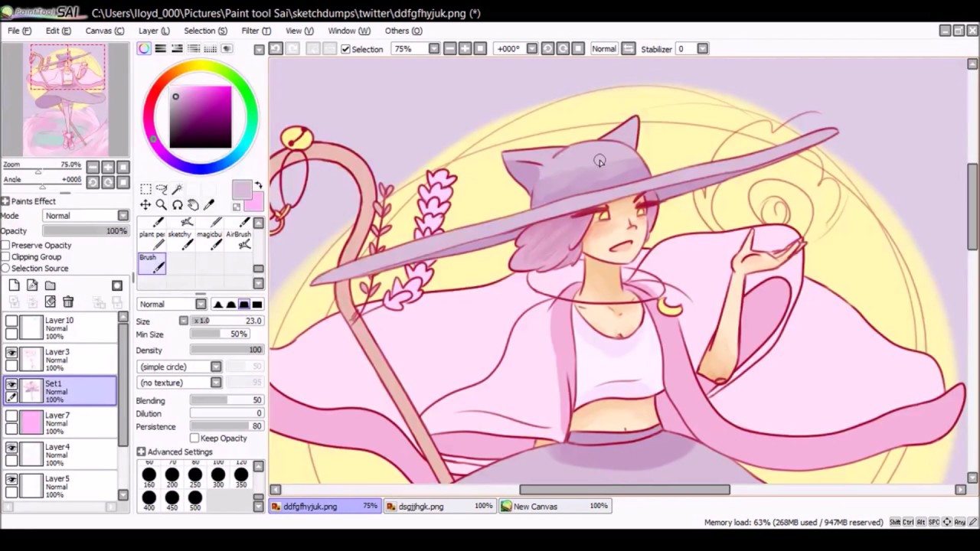Zoom in with toolbar plus button
980x551 pixels.
(x=465, y=48)
